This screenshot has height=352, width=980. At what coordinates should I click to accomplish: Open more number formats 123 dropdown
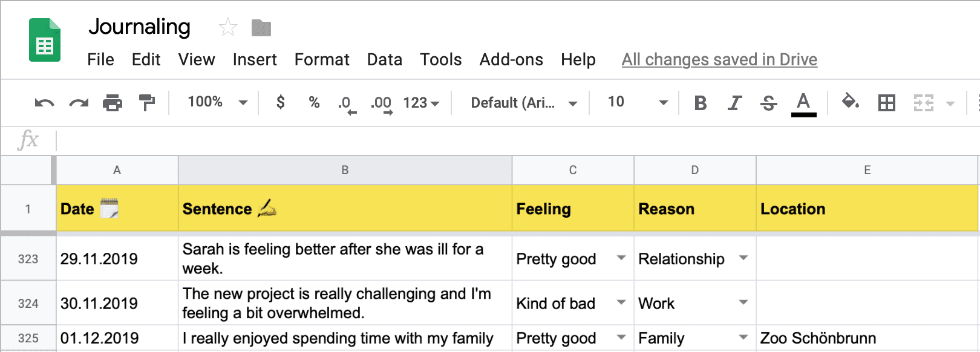pos(421,103)
